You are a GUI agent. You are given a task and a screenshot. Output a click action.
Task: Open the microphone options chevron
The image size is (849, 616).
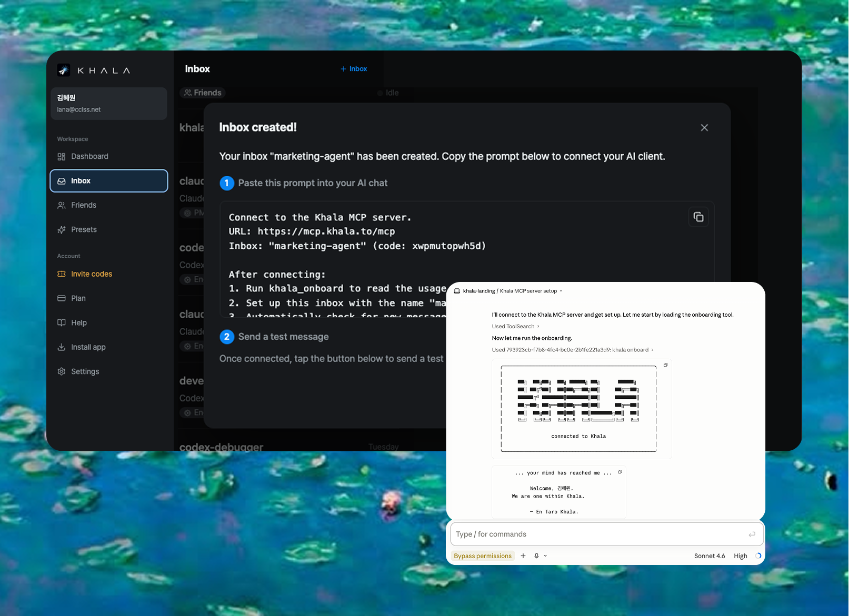(x=545, y=556)
